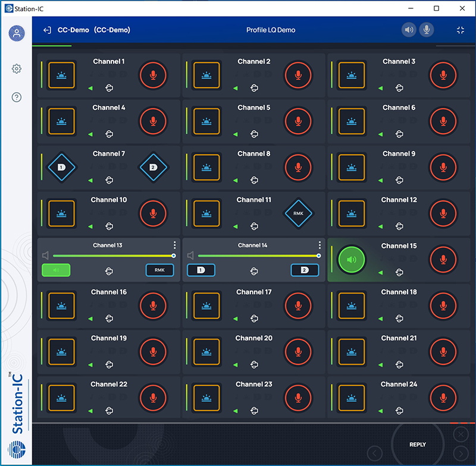476x466 pixels.
Task: Toggle the global speaker button in header
Action: pos(409,30)
